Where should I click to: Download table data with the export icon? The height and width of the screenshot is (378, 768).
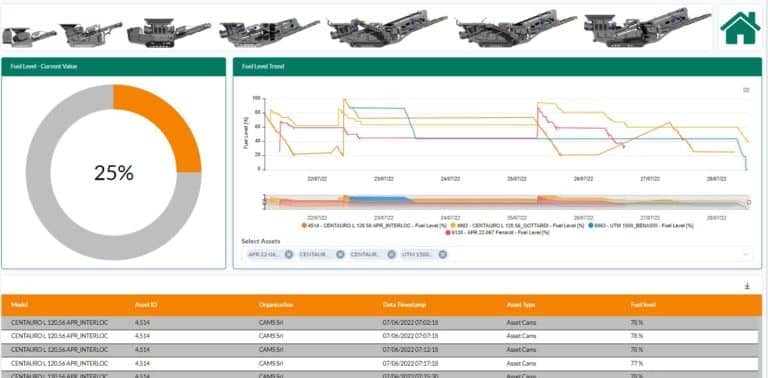(x=747, y=286)
